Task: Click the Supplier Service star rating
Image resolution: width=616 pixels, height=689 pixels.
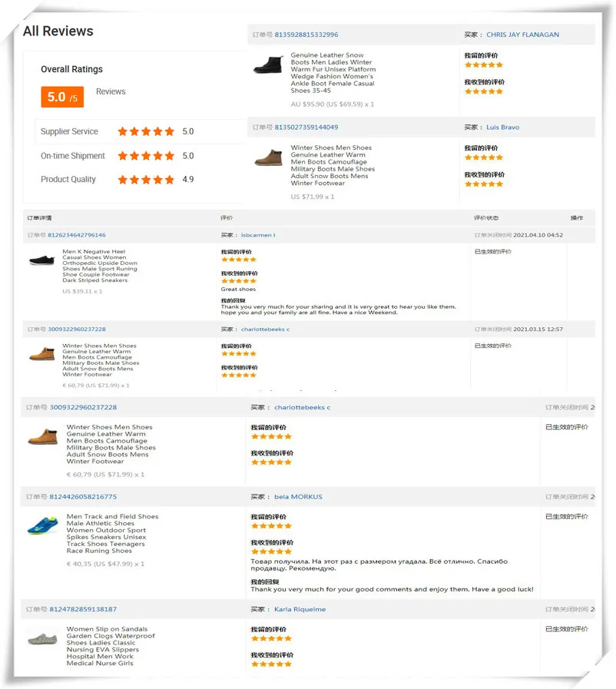Action: [x=146, y=131]
